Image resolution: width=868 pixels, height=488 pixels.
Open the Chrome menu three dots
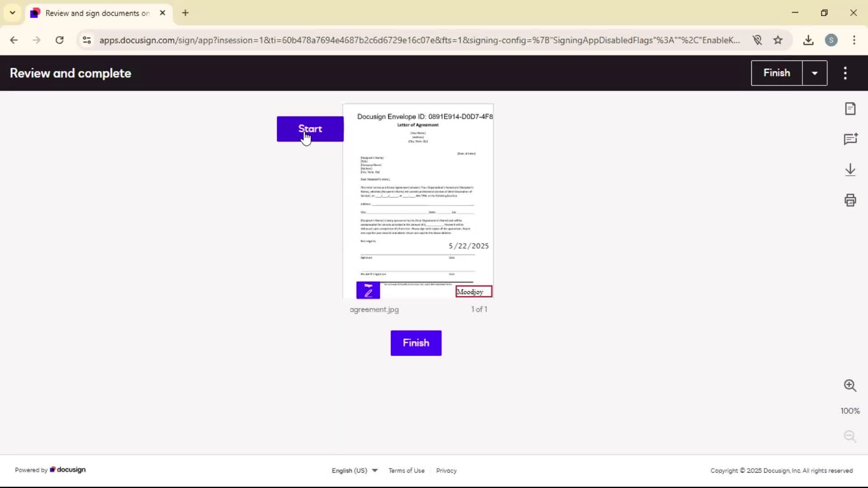point(854,40)
